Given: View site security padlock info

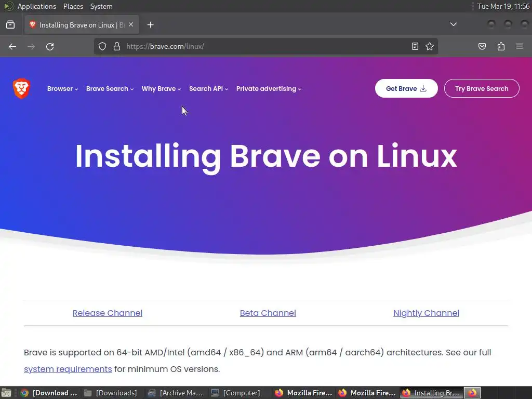Looking at the screenshot, I should (x=117, y=46).
